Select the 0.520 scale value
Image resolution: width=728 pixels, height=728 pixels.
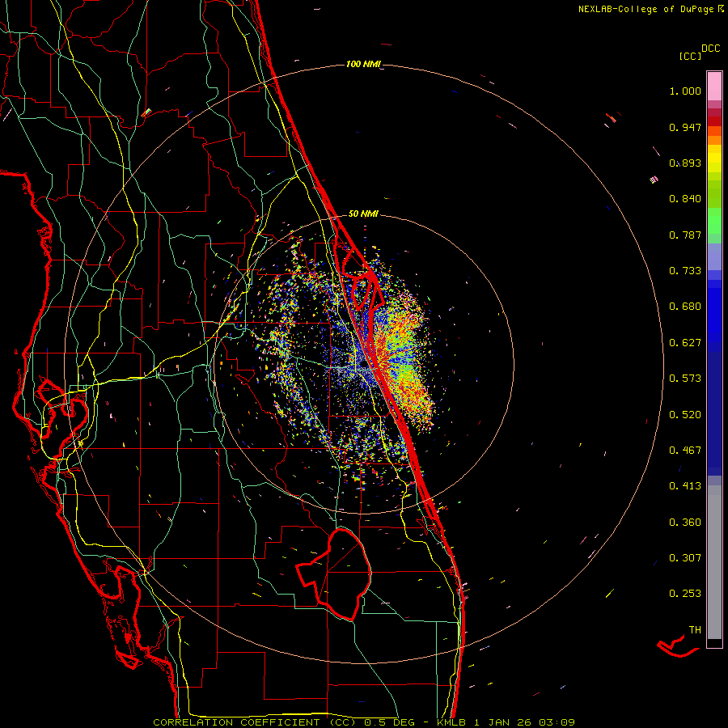point(685,415)
